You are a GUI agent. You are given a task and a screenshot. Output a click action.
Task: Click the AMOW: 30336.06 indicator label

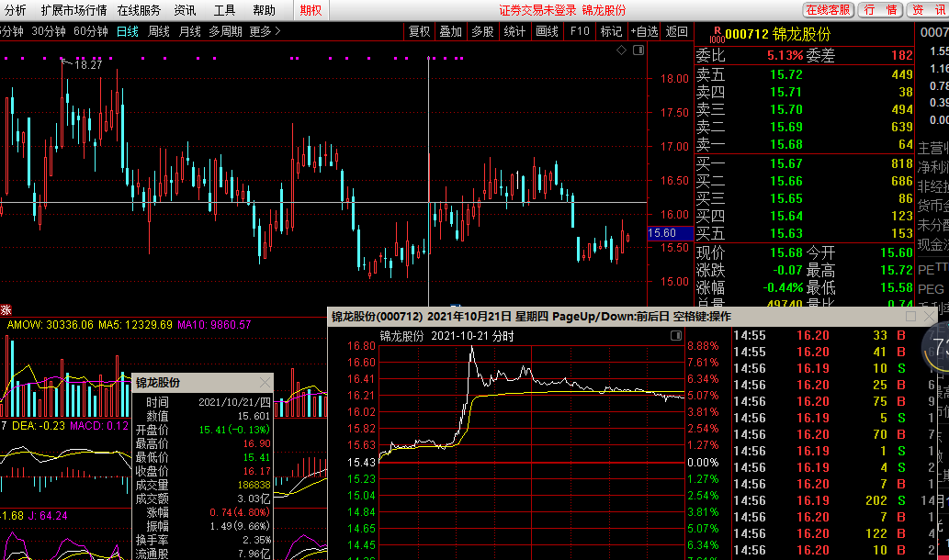(51, 325)
